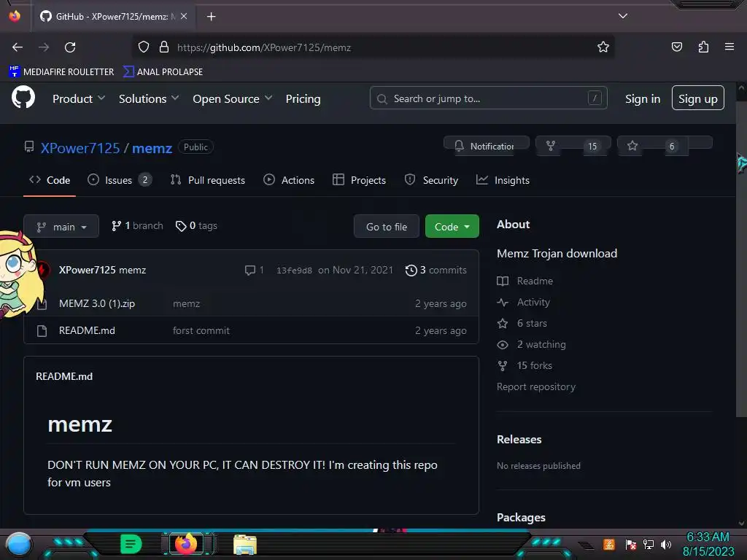Click the commit author avatar beside XPower7125

coord(43,270)
